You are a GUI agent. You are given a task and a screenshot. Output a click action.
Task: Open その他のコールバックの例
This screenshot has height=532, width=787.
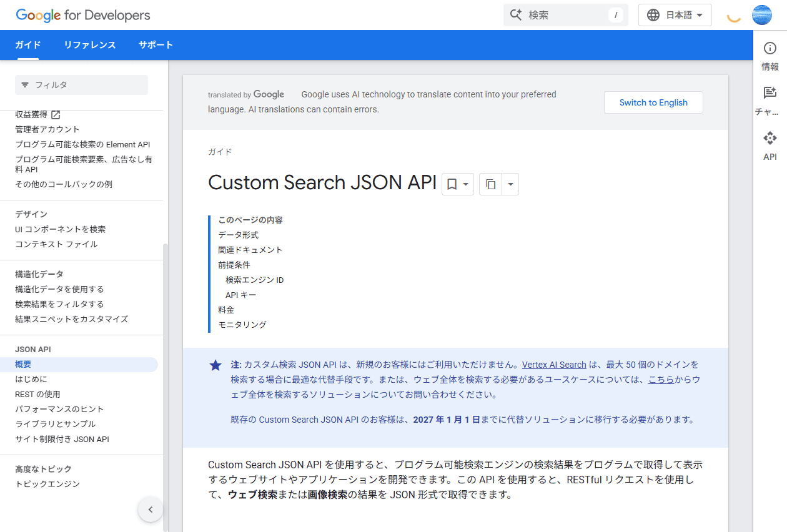click(x=64, y=184)
